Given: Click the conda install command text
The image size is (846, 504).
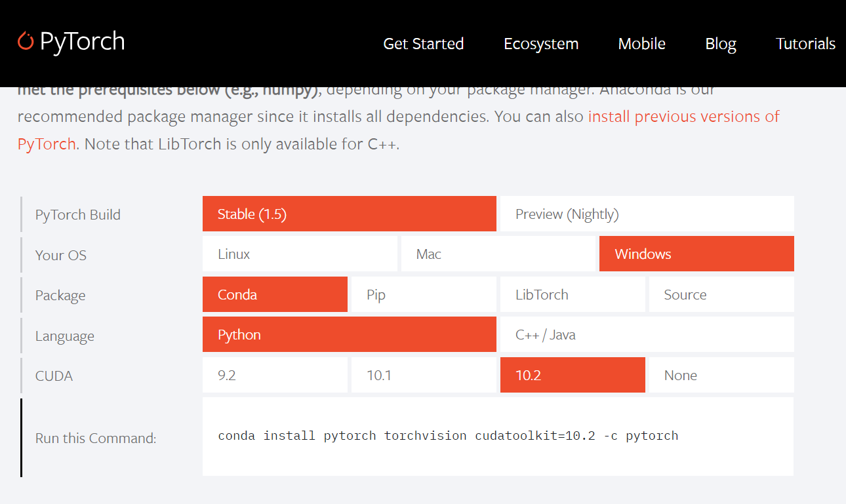Looking at the screenshot, I should 447,435.
